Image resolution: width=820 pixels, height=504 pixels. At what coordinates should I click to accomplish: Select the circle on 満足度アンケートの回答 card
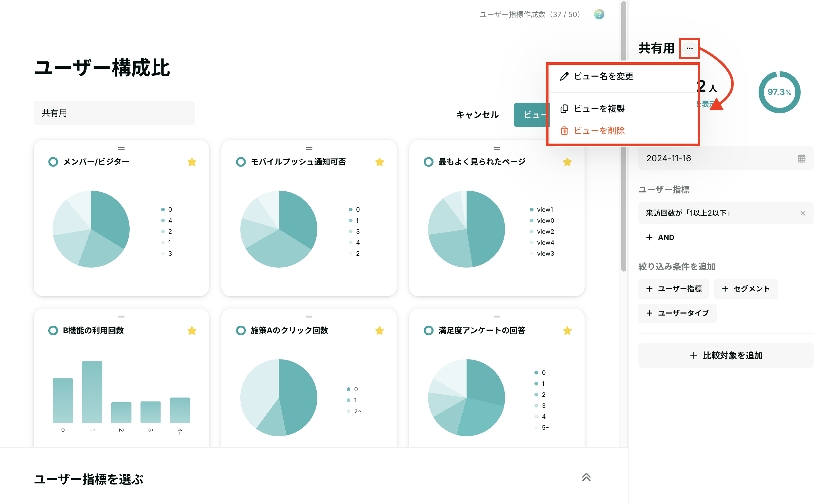(x=428, y=331)
